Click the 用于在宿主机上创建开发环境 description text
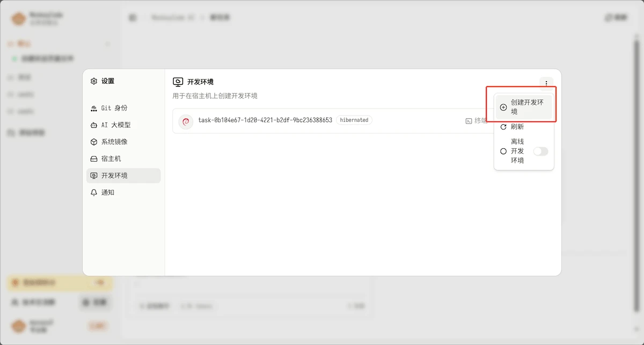 [x=215, y=96]
